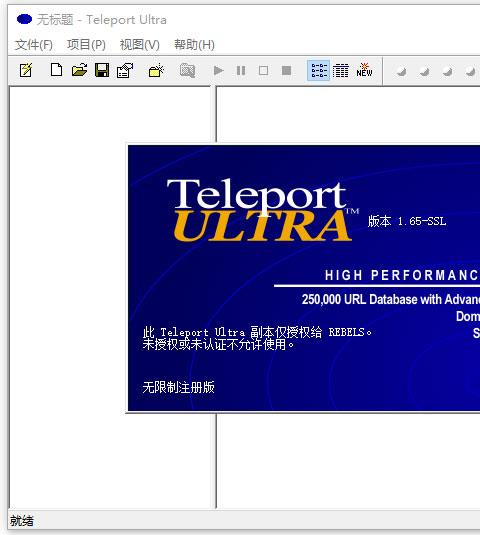Open the 项目(P) menu
Screen dimensions: 480x535
pyautogui.click(x=86, y=45)
